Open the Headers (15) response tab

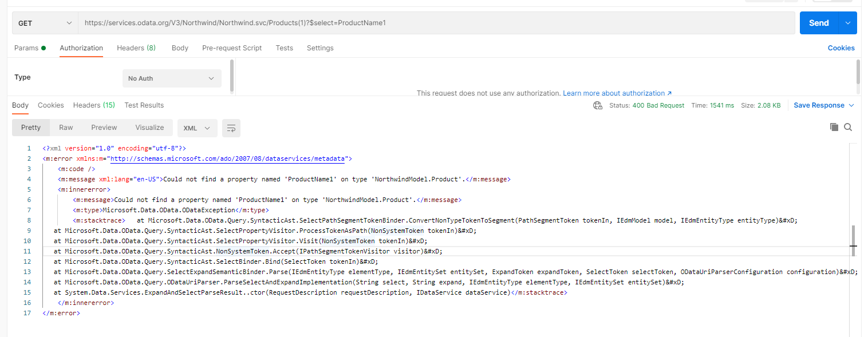point(94,105)
